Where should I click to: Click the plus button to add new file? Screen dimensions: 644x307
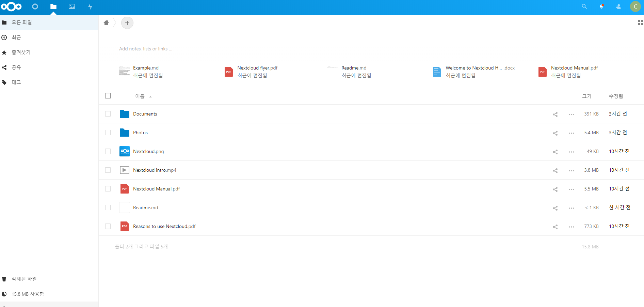127,23
